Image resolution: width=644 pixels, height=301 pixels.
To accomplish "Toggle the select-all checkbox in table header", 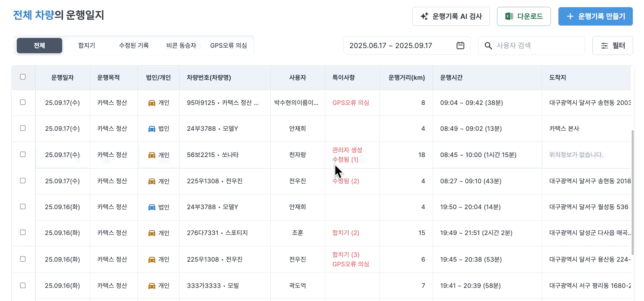I will (23, 77).
